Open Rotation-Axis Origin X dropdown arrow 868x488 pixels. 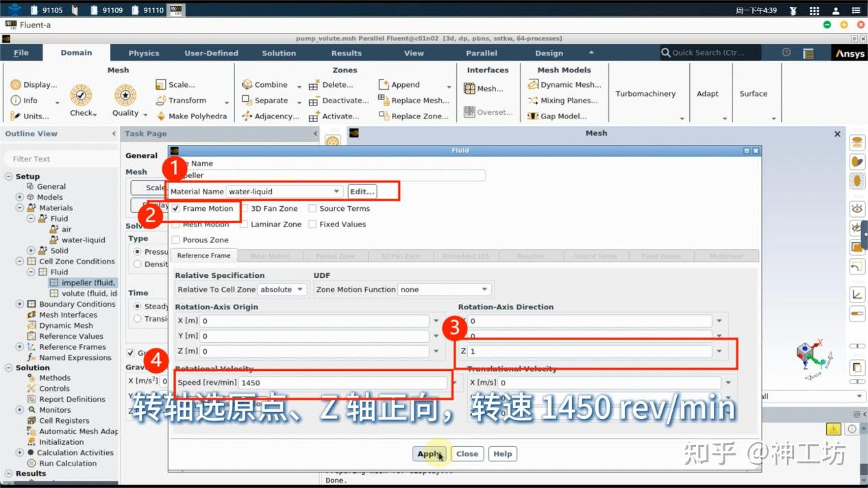(436, 320)
